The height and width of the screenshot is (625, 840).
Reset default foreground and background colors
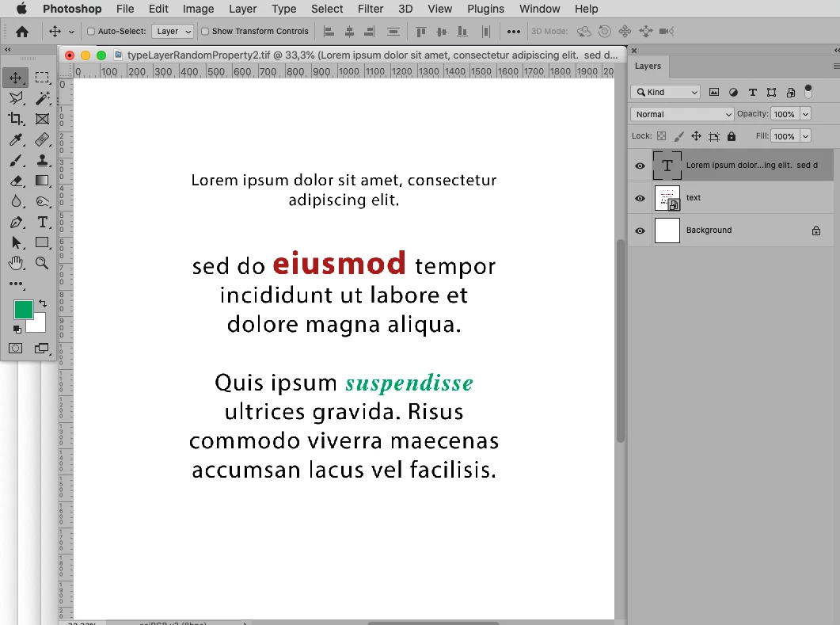(17, 329)
